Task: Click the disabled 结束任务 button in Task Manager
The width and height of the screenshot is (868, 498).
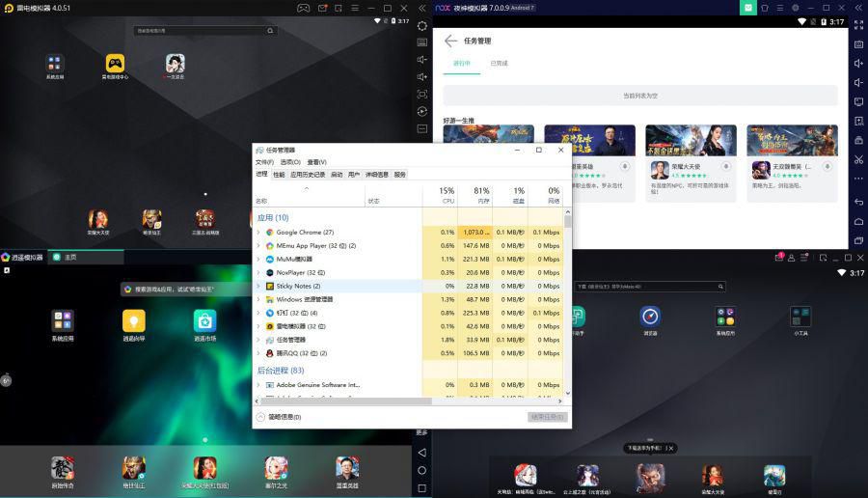Action: click(x=547, y=417)
